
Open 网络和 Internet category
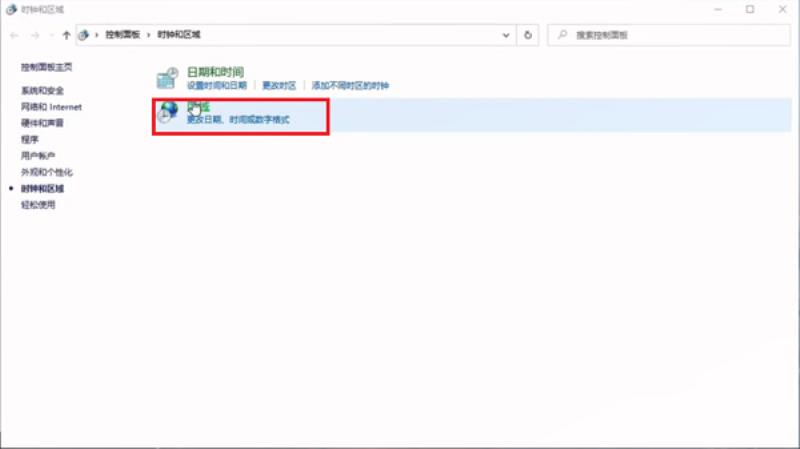tap(51, 107)
